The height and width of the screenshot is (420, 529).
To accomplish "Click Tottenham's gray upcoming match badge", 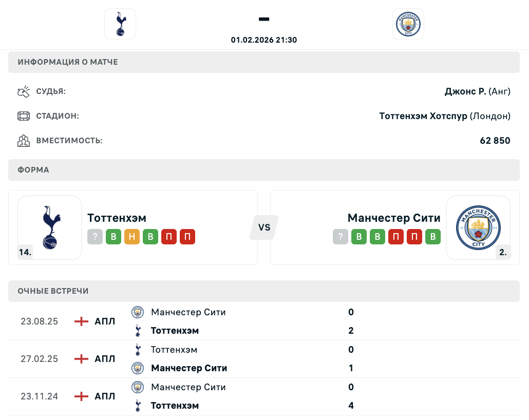I will click(95, 237).
